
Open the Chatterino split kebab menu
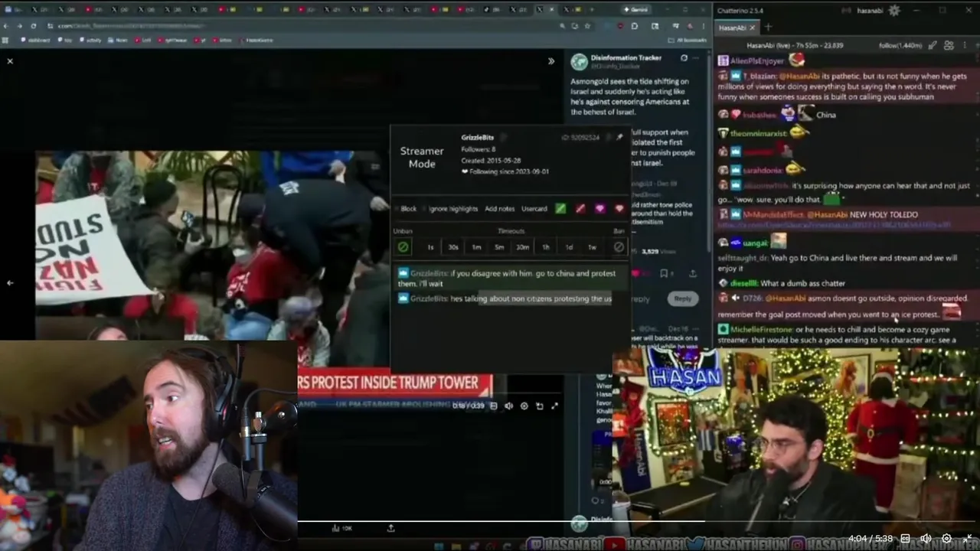click(964, 45)
